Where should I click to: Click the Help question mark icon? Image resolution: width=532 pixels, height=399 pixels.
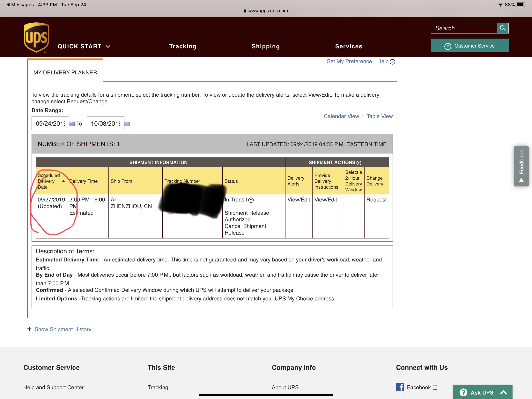click(392, 62)
